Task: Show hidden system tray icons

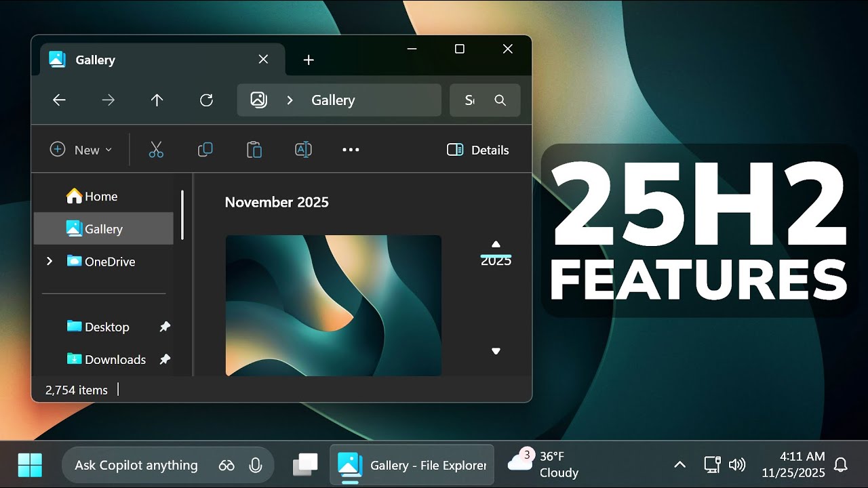Action: [679, 465]
